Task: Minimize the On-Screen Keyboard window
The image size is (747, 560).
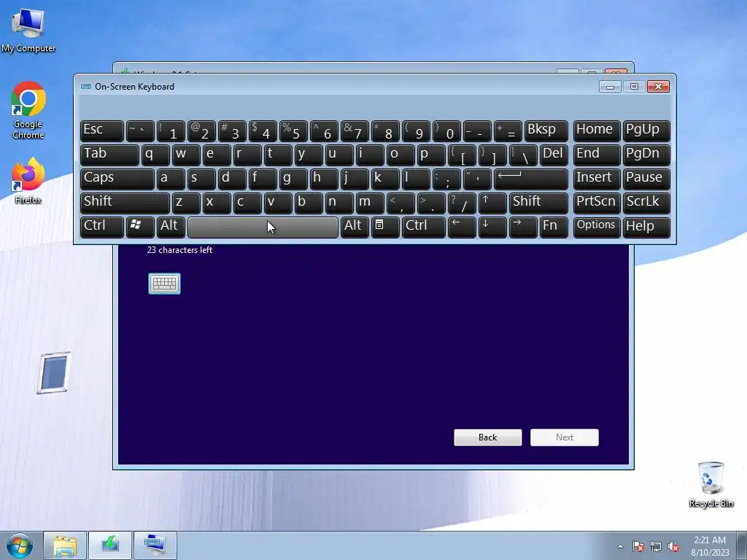Action: coord(610,87)
